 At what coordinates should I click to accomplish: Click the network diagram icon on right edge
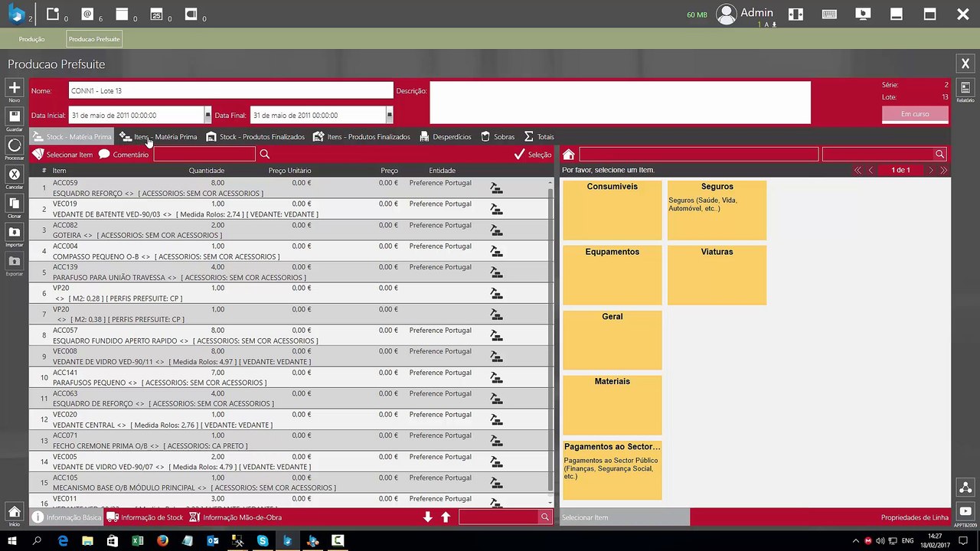coord(965,487)
